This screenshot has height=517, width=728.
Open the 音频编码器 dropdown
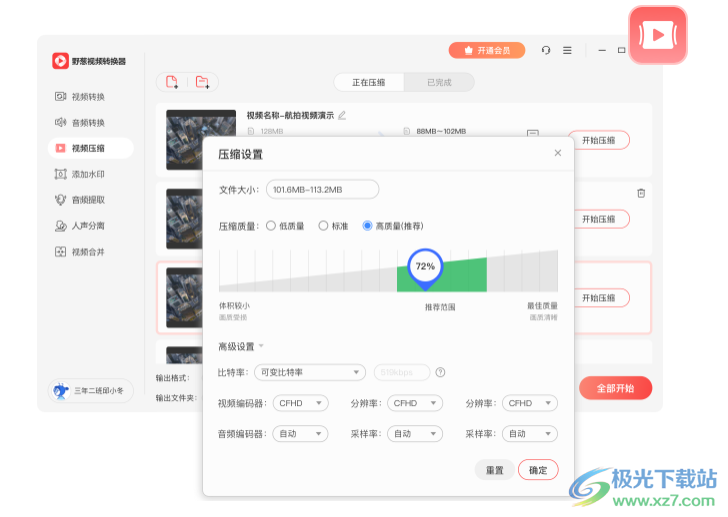tap(300, 433)
